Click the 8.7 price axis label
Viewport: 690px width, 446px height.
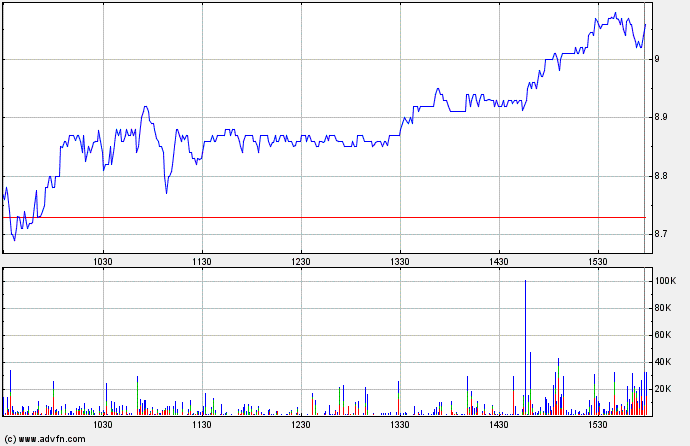click(661, 234)
